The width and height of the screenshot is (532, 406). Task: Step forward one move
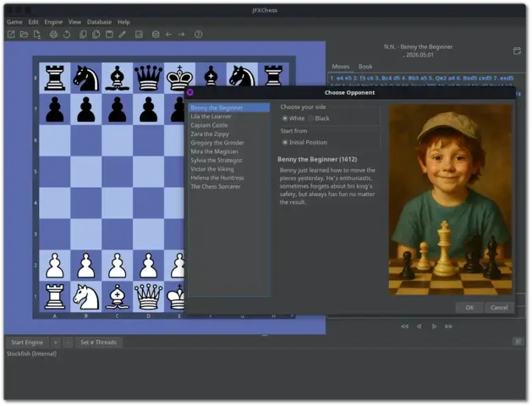[x=434, y=326]
